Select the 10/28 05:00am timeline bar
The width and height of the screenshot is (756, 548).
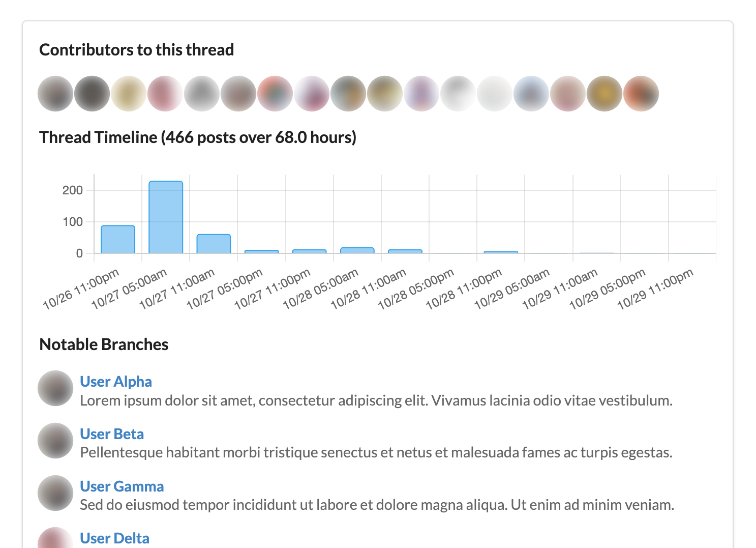coord(357,250)
